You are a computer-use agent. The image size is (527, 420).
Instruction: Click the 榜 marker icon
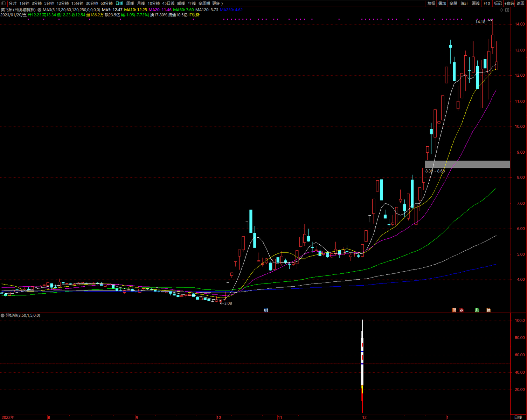488,310
